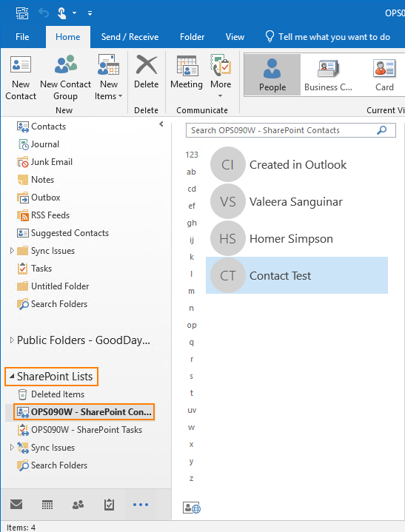Select the Card view option
The width and height of the screenshot is (405, 532).
click(x=384, y=75)
